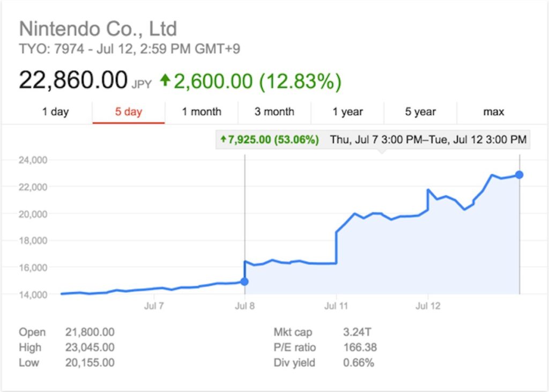
Task: Select the 1 day range tab
Action: (x=56, y=112)
